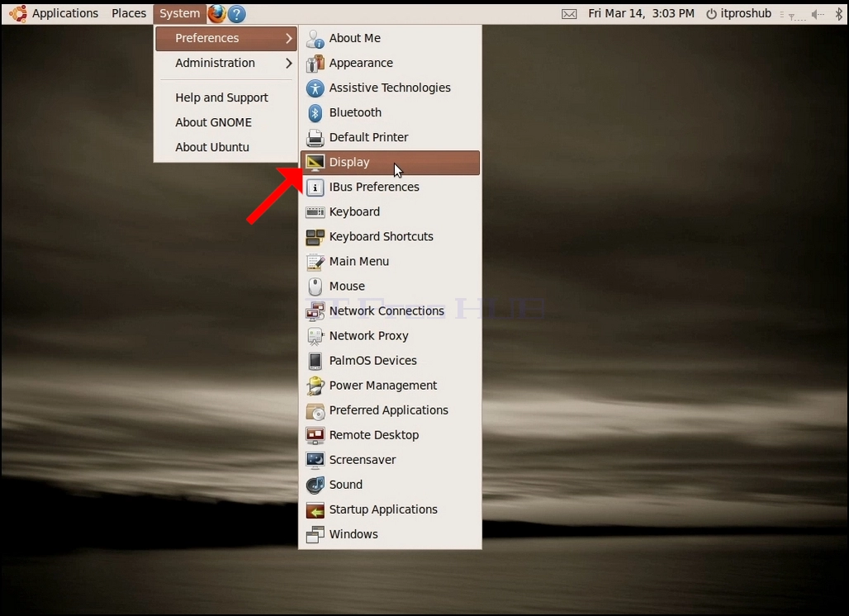Open the mail envelope indicator icon
The width and height of the screenshot is (849, 616).
(569, 14)
